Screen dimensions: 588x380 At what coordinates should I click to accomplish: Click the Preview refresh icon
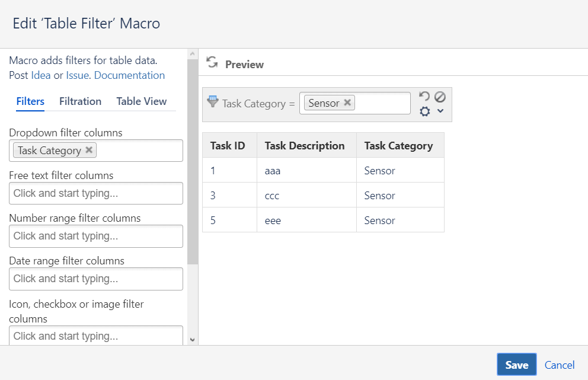coord(212,62)
